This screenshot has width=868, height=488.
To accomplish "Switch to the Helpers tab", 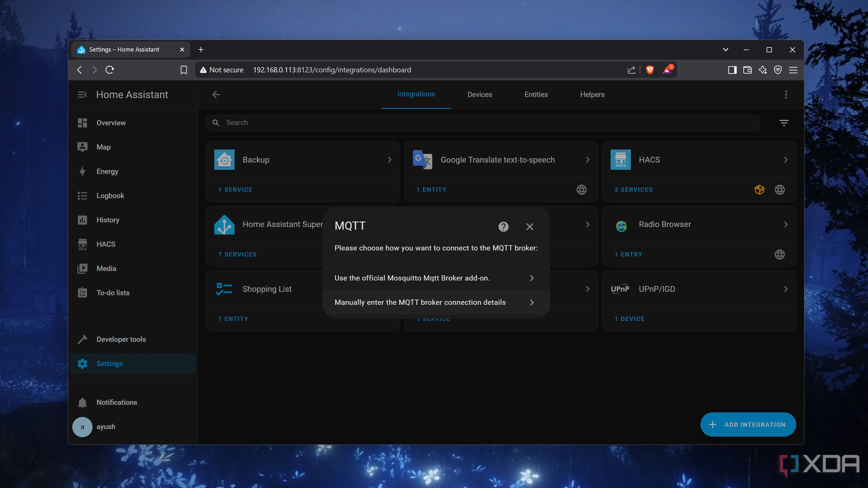I will (592, 95).
